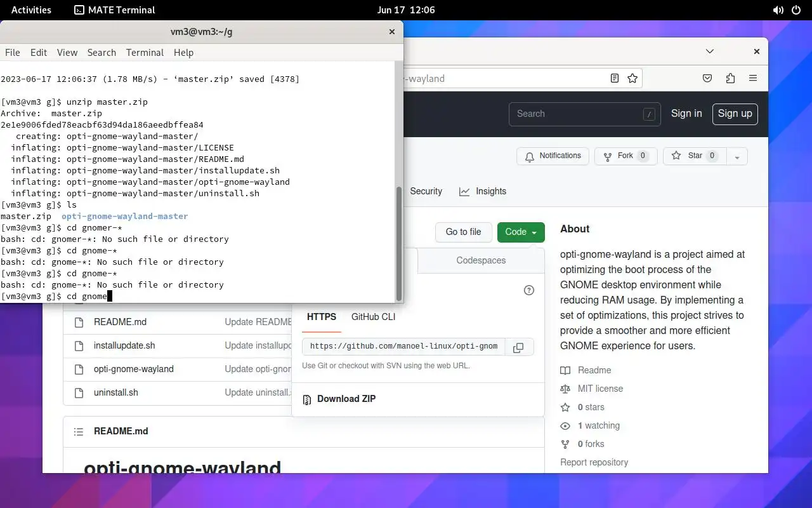812x508 pixels.
Task: Close the Firefox window
Action: tap(756, 51)
